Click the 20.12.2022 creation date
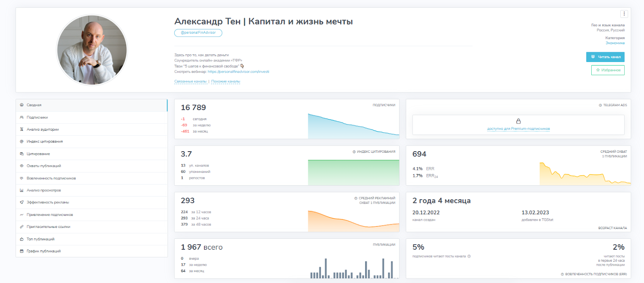This screenshot has width=644, height=283. click(x=426, y=213)
